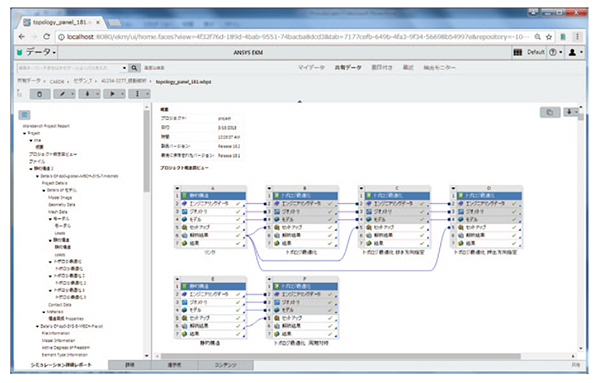
Task: Click the copy icon button above project schematic
Action: (x=550, y=112)
